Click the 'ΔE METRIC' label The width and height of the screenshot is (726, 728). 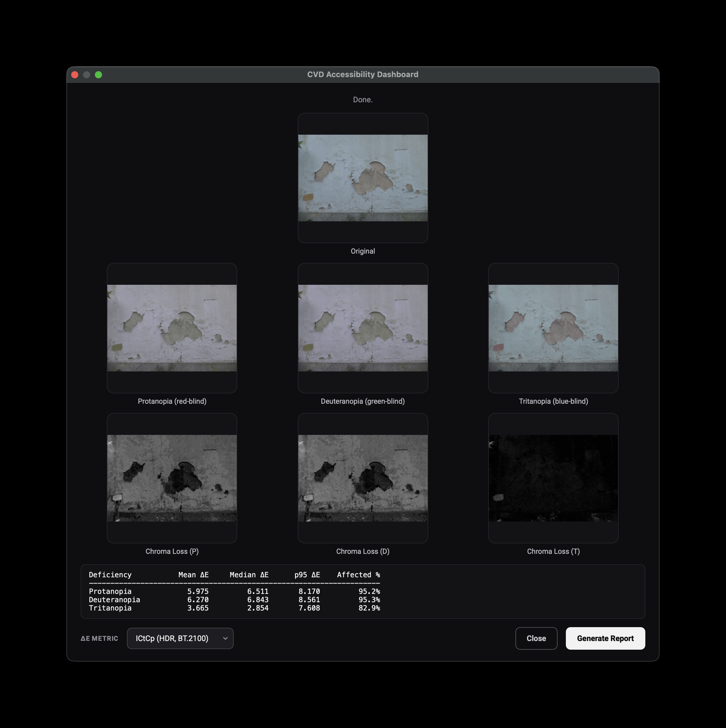(99, 638)
